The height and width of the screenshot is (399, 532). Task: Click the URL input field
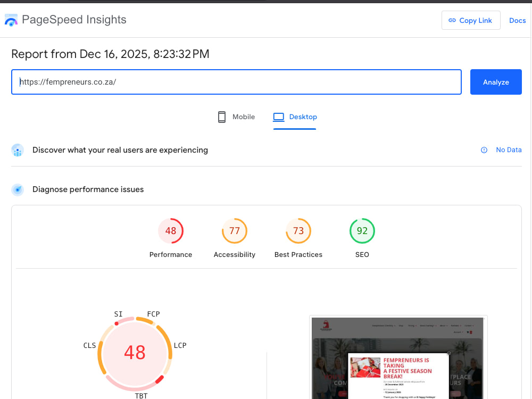(x=236, y=82)
